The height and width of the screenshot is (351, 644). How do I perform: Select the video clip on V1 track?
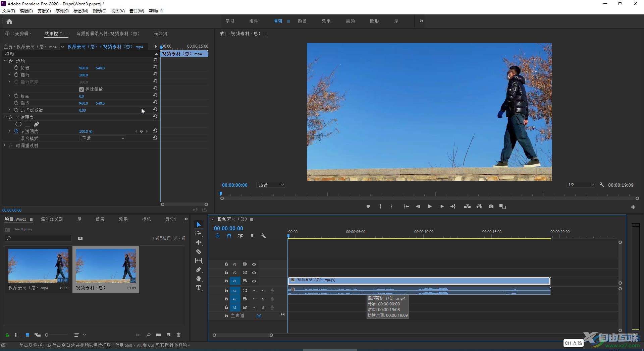click(x=419, y=281)
